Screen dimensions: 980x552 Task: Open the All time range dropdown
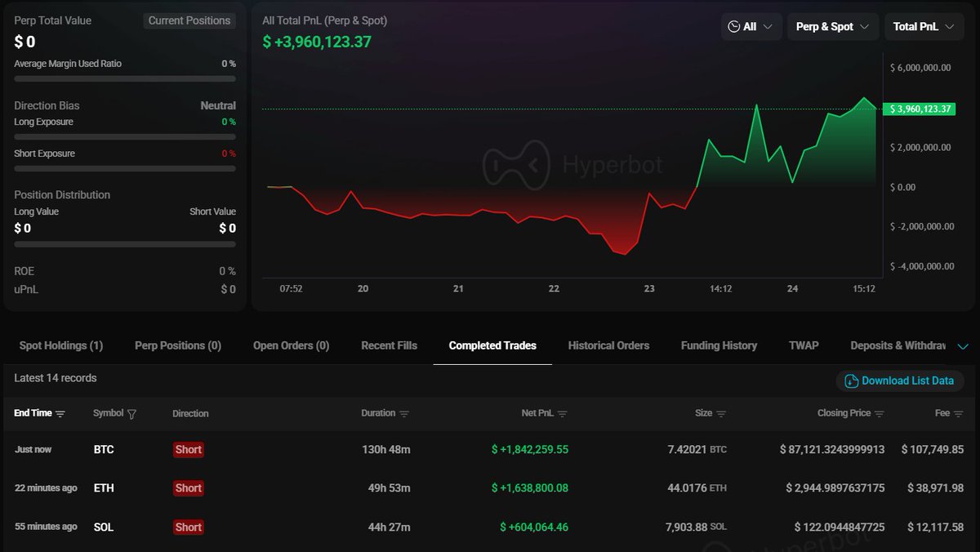pos(751,27)
